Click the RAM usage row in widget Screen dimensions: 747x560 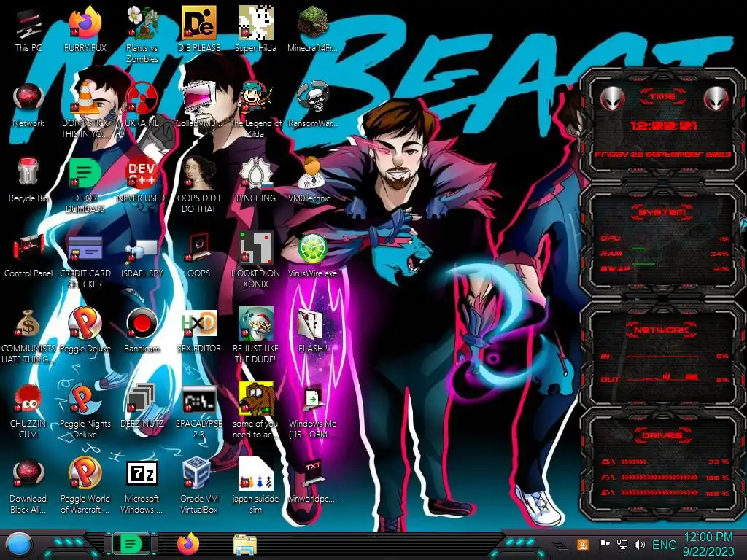click(x=665, y=254)
